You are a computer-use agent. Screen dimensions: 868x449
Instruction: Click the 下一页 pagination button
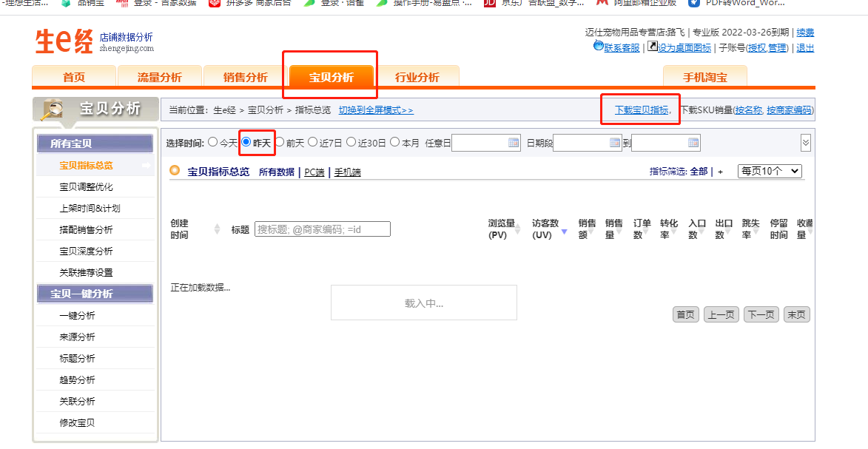click(761, 314)
